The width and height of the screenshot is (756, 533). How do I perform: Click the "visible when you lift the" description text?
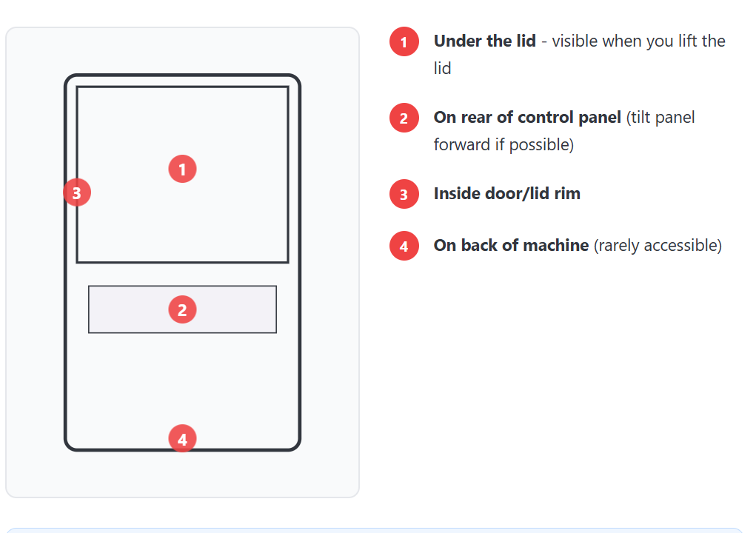638,41
